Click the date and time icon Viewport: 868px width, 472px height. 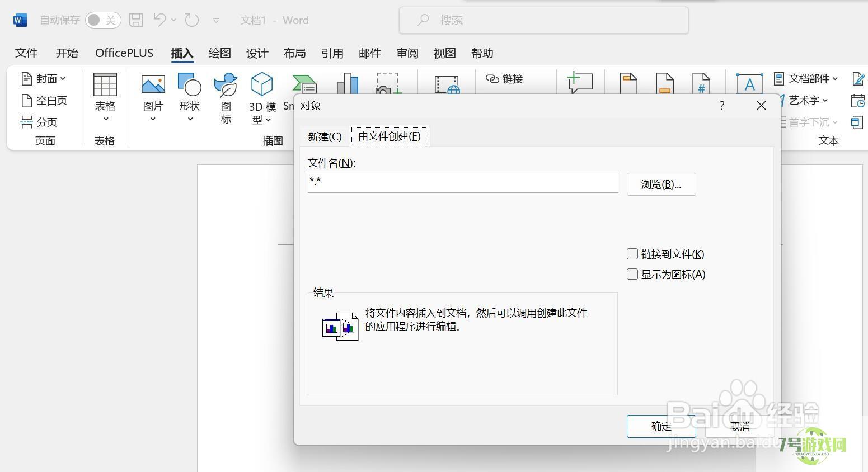(858, 101)
